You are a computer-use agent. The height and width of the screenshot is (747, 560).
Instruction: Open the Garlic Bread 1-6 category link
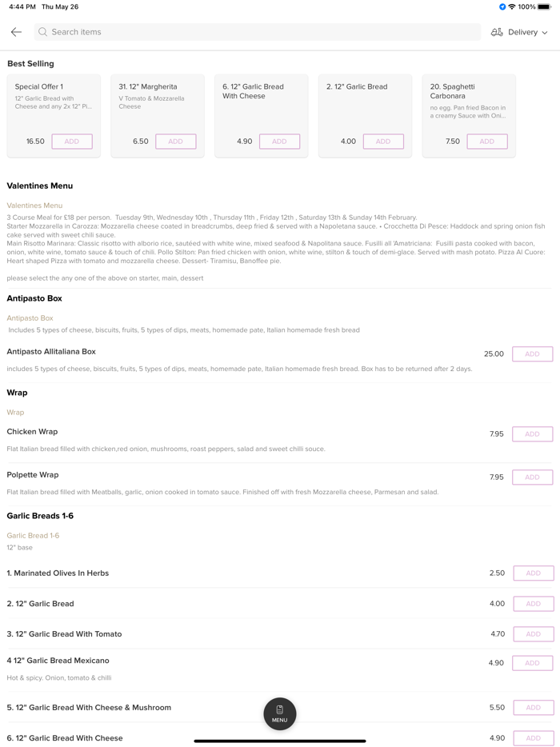33,536
